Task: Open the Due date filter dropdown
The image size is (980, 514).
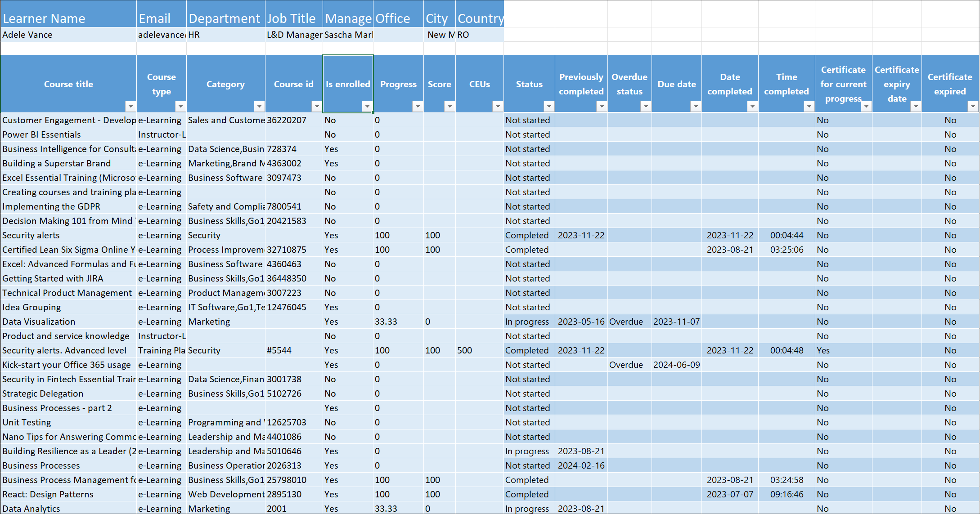Action: pos(696,107)
